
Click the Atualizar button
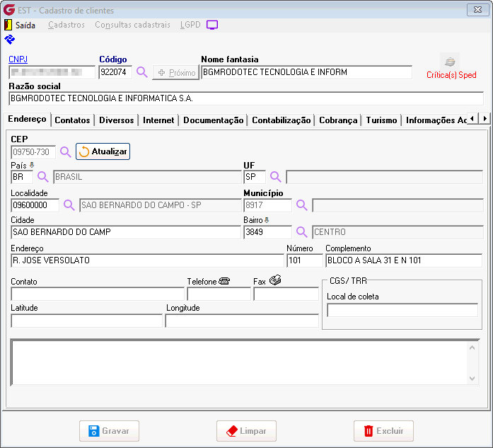click(x=103, y=151)
